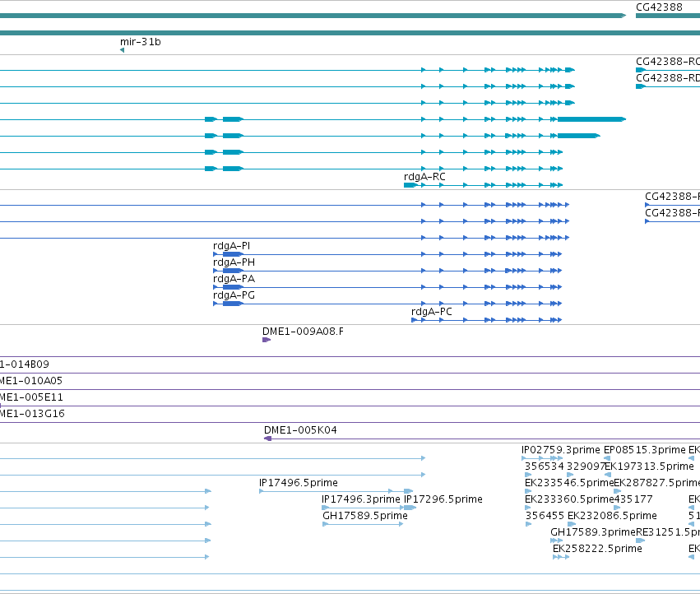Click the EP08515.3prime EST label

click(x=645, y=450)
